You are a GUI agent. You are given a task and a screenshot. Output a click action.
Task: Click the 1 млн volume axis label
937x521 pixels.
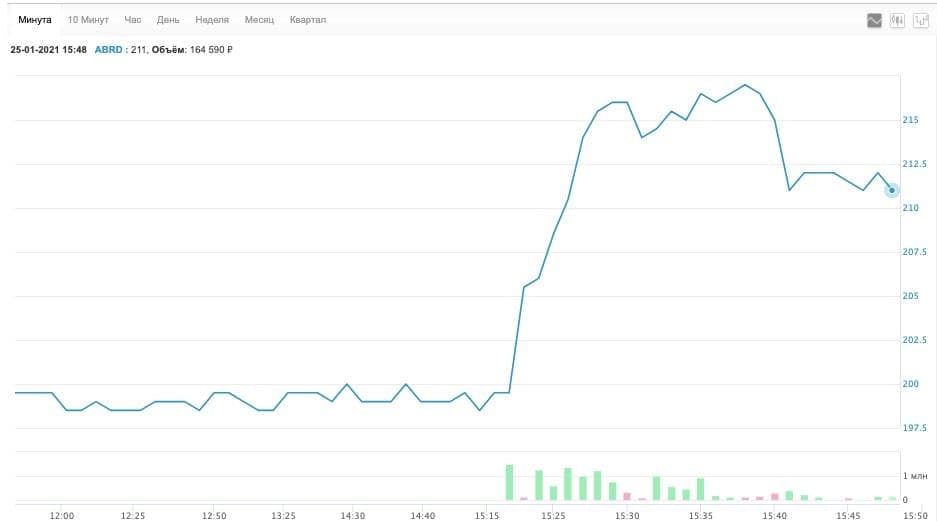[915, 476]
